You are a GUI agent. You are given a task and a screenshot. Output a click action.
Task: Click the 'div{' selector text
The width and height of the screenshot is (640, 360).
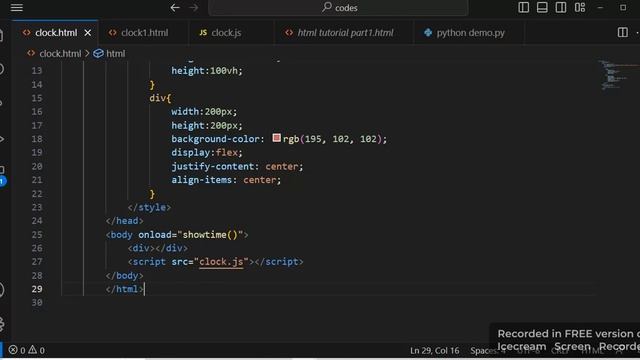pyautogui.click(x=160, y=98)
